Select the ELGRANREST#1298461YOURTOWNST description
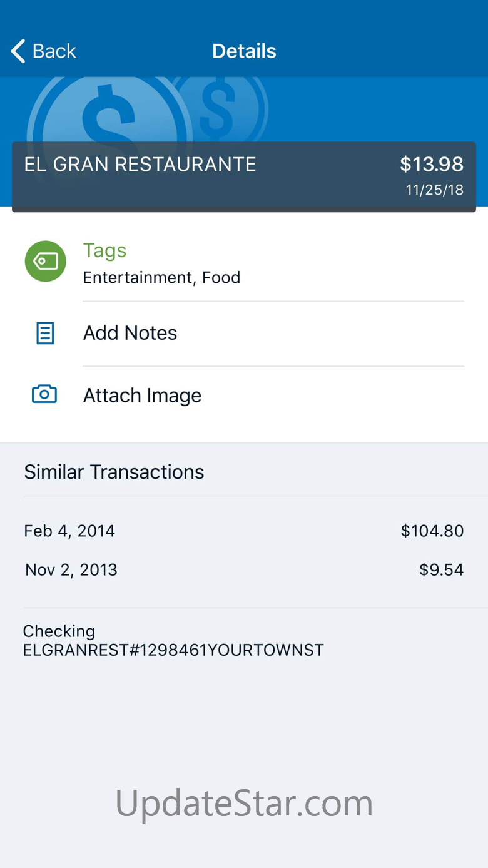 point(173,650)
